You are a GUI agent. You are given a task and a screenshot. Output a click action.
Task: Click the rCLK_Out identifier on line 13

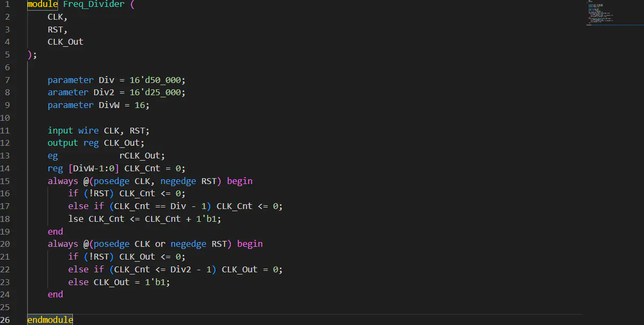click(141, 155)
